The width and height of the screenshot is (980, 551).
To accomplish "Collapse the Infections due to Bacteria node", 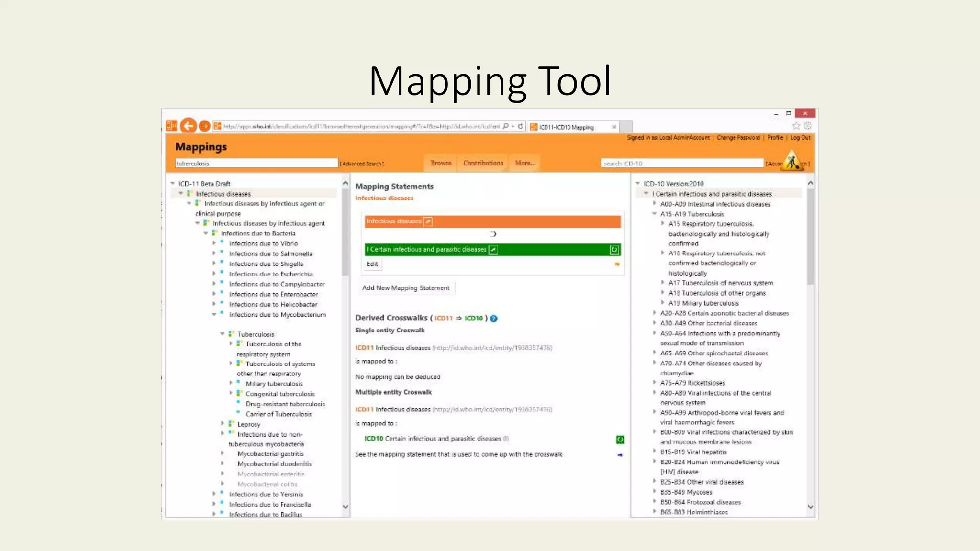I will (x=206, y=233).
